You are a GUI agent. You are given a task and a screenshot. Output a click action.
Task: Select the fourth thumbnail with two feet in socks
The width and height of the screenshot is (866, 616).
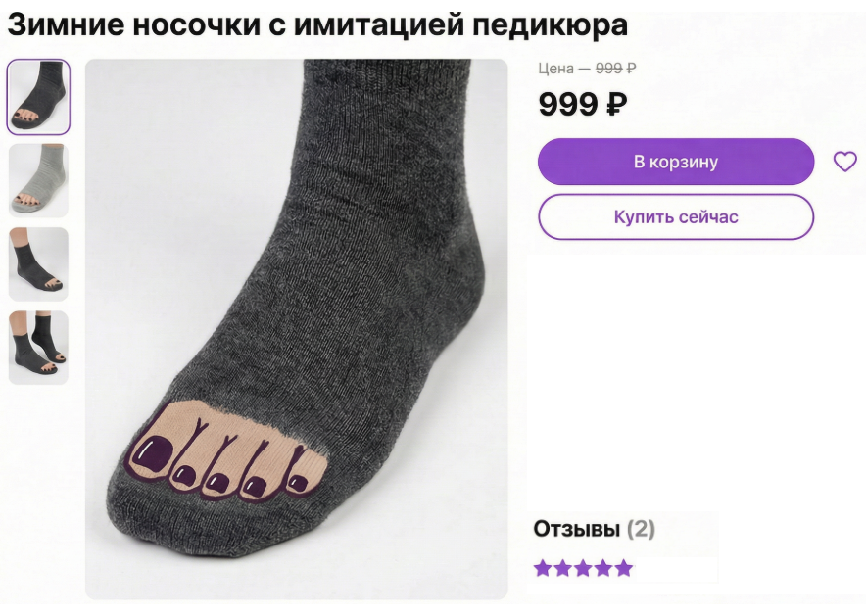(x=38, y=348)
